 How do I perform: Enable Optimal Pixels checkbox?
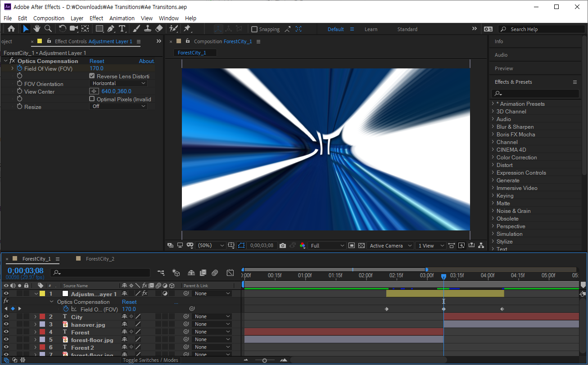(x=92, y=99)
